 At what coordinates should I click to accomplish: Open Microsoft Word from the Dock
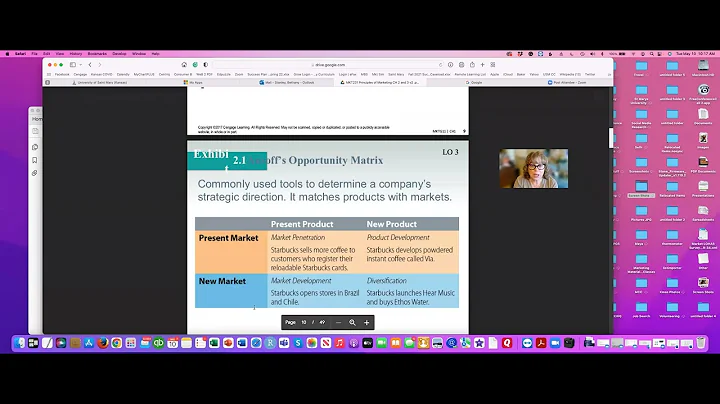click(x=242, y=343)
